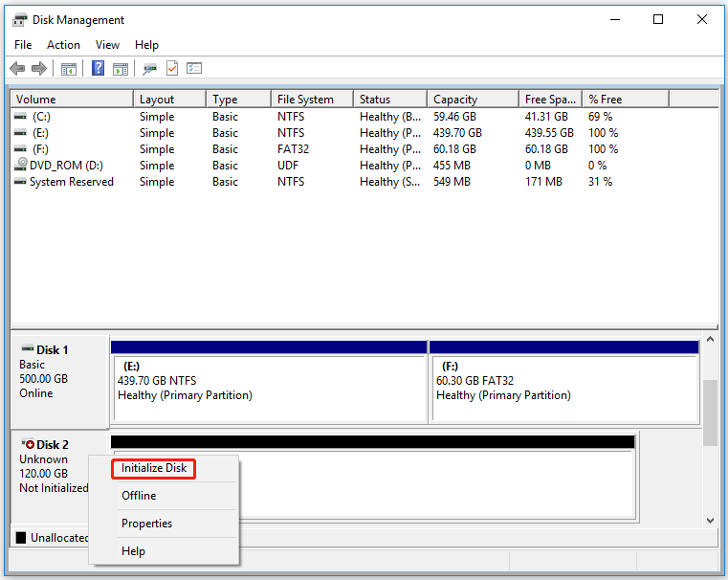Select the System Reserved drive icon
The width and height of the screenshot is (728, 580).
20,182
